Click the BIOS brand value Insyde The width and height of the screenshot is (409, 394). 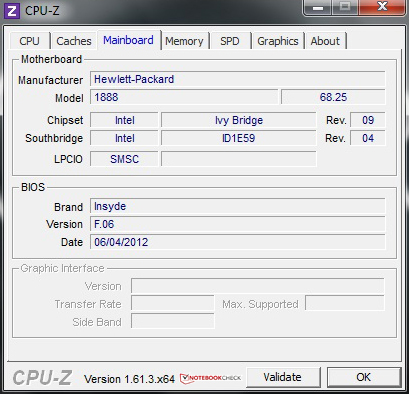(238, 206)
